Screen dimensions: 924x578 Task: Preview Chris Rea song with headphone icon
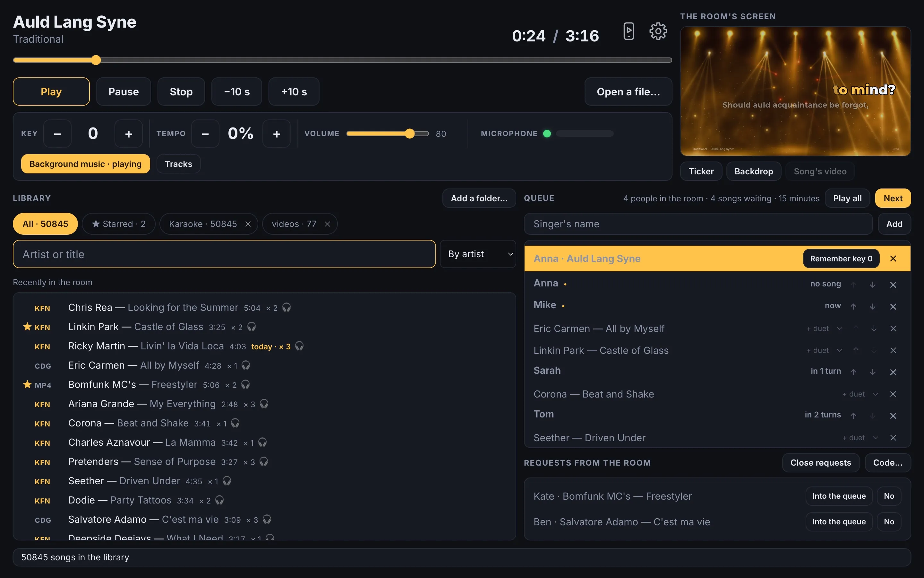pyautogui.click(x=287, y=308)
